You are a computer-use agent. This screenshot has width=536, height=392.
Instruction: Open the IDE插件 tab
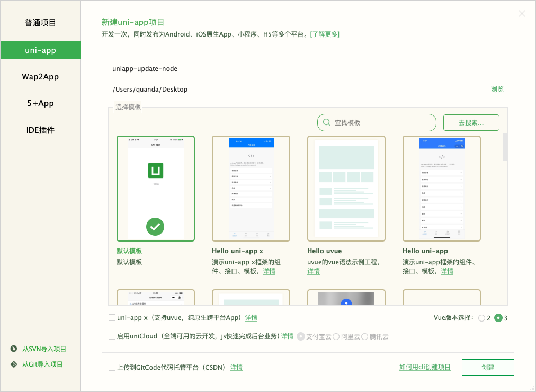pos(40,130)
